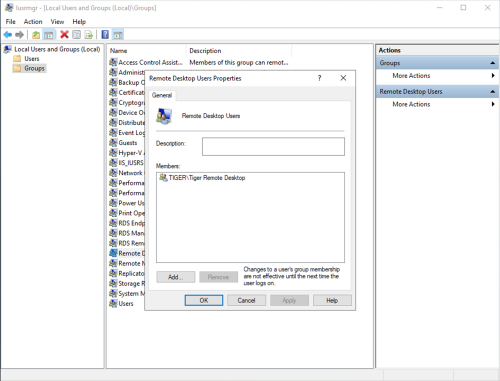
Task: Click the dialog Help button
Action: 332,300
